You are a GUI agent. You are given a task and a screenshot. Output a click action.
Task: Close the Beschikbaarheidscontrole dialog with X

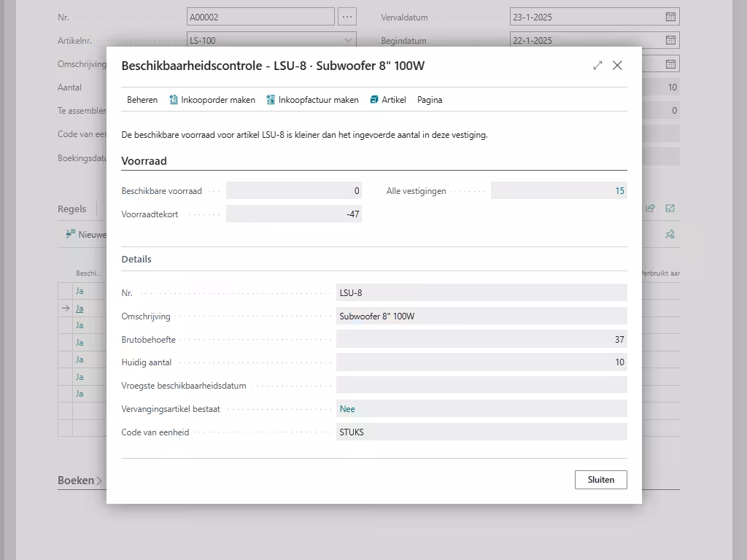click(617, 66)
